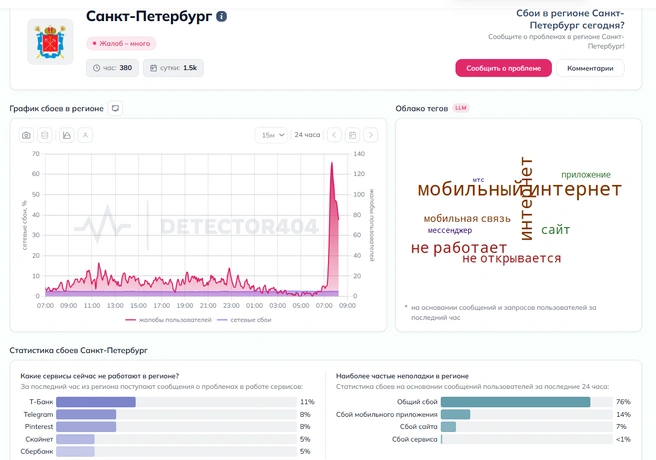Click the user icon in the chart toolbar
The width and height of the screenshot is (656, 460).
tap(85, 135)
